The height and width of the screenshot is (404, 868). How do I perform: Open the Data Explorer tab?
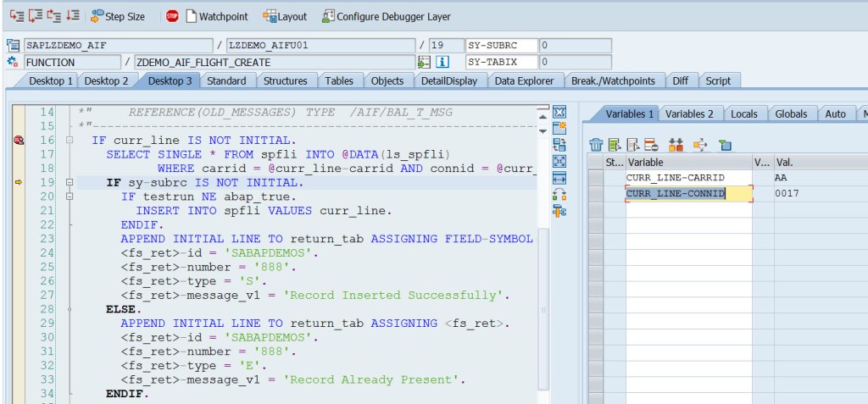pos(524,80)
